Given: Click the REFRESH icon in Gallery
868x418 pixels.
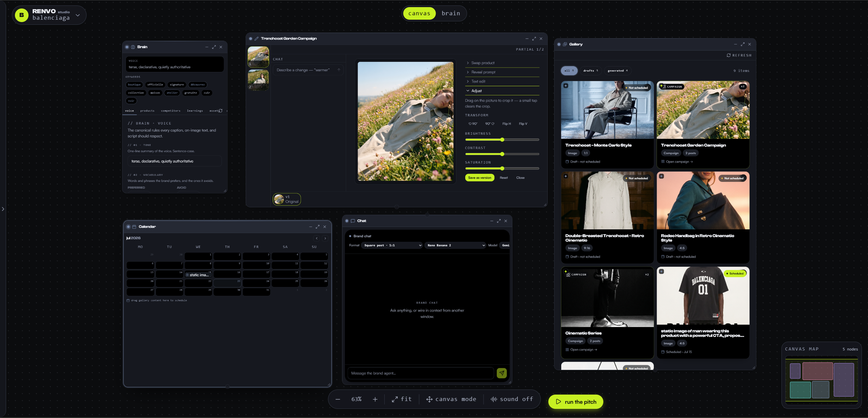Looking at the screenshot, I should coord(729,55).
